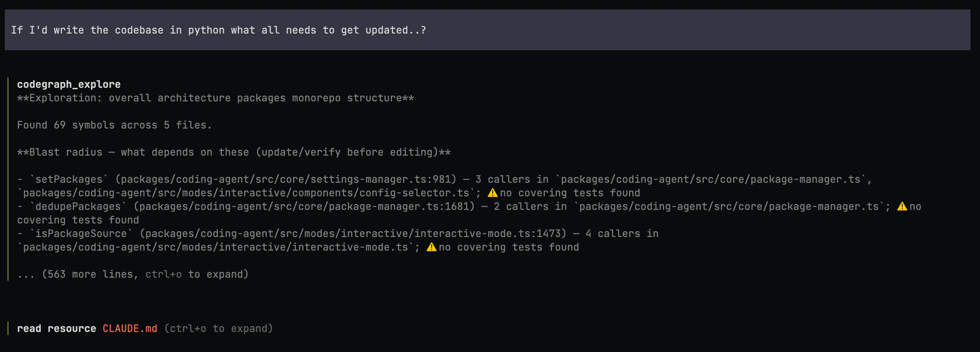Open the CLAUDE.md resource link
980x352 pixels.
point(130,329)
